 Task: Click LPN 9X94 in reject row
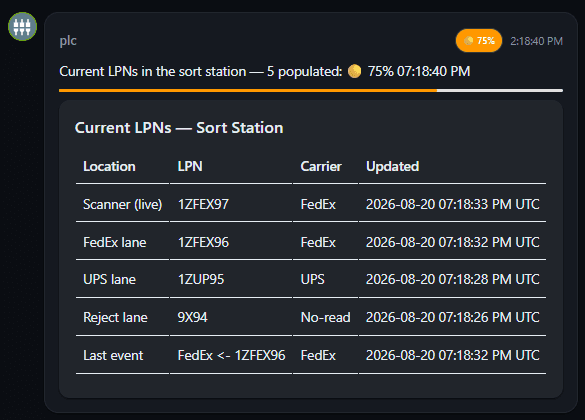(x=193, y=317)
